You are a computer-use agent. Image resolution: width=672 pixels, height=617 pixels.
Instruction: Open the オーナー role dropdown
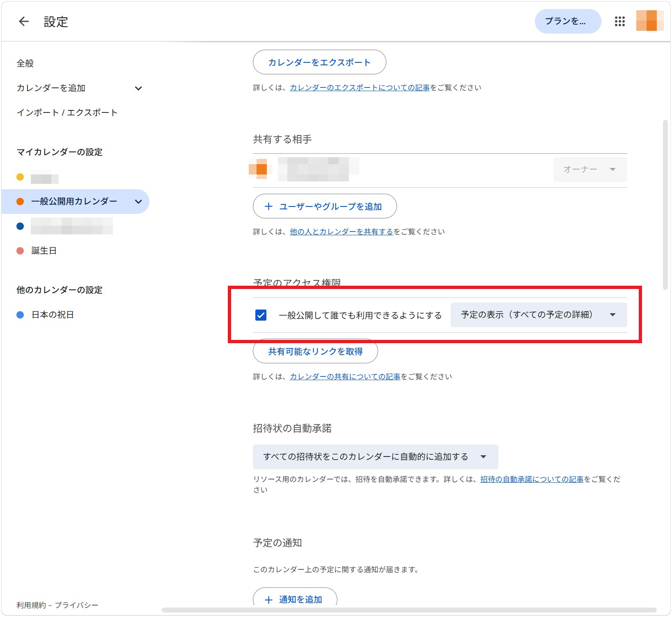[589, 169]
